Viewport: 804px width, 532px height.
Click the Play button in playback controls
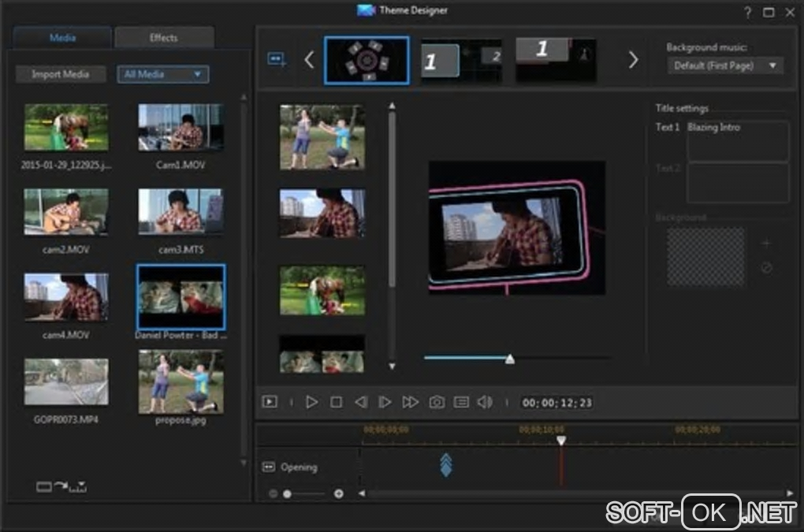click(311, 402)
